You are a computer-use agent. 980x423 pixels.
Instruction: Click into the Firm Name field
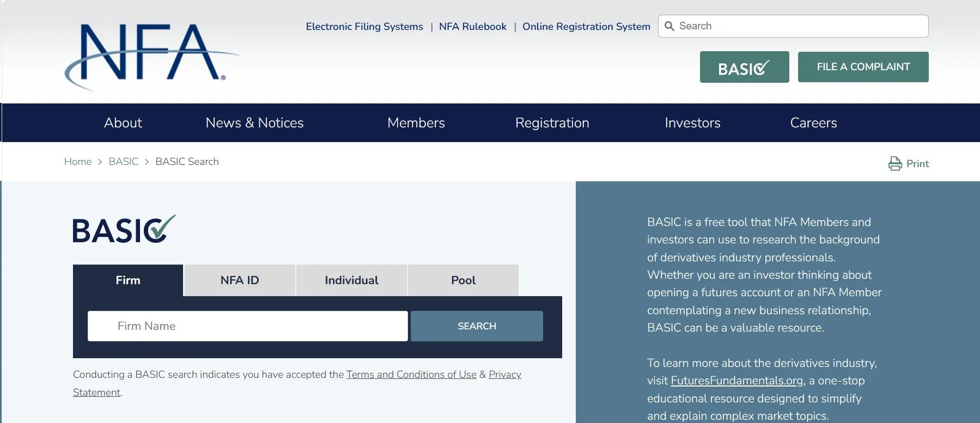pyautogui.click(x=248, y=326)
